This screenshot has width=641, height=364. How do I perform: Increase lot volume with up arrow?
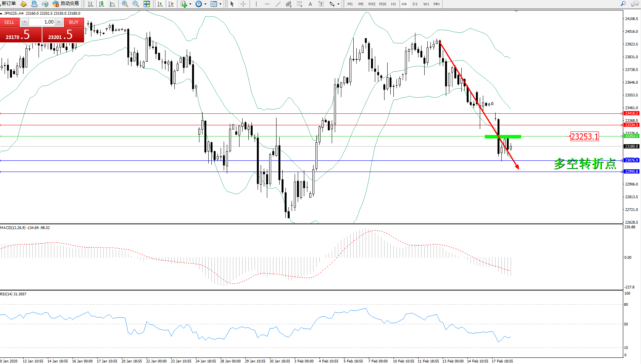pos(59,22)
